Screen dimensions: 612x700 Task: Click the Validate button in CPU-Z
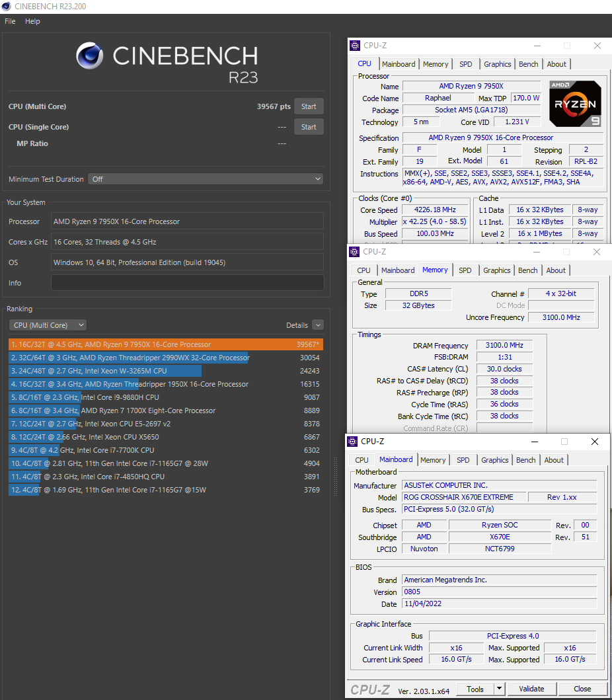(x=531, y=689)
